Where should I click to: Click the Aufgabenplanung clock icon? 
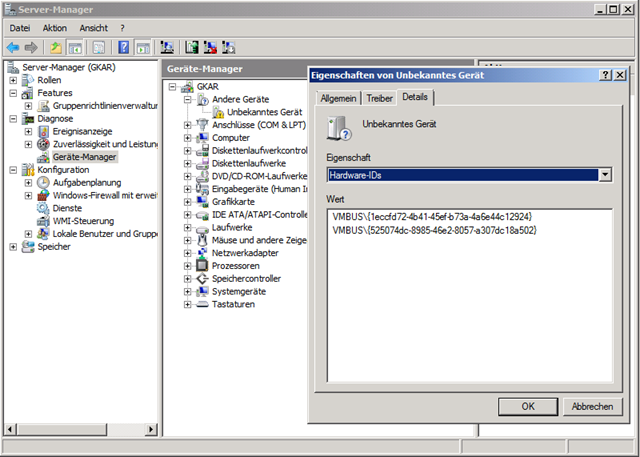tap(43, 183)
